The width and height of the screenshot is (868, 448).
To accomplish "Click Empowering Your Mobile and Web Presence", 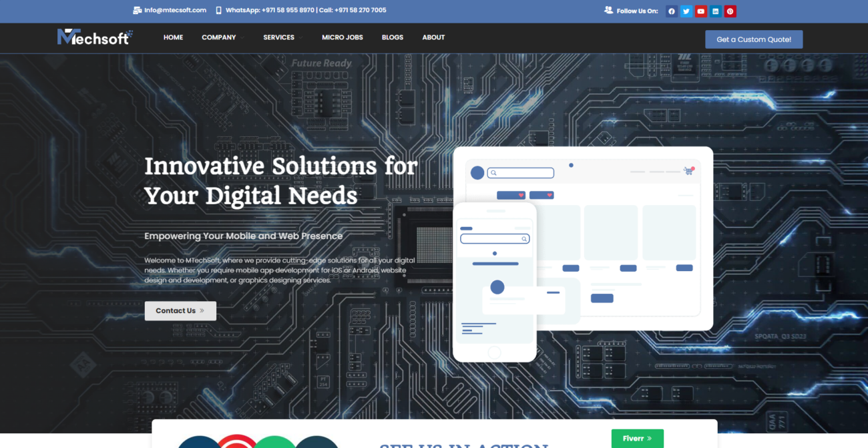I will click(244, 236).
